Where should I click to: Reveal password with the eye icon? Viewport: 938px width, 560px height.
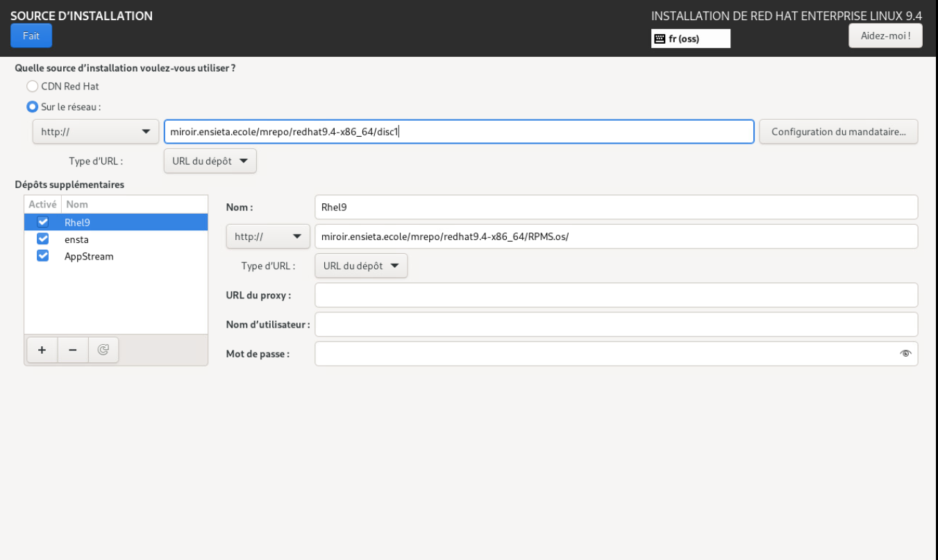click(x=905, y=353)
